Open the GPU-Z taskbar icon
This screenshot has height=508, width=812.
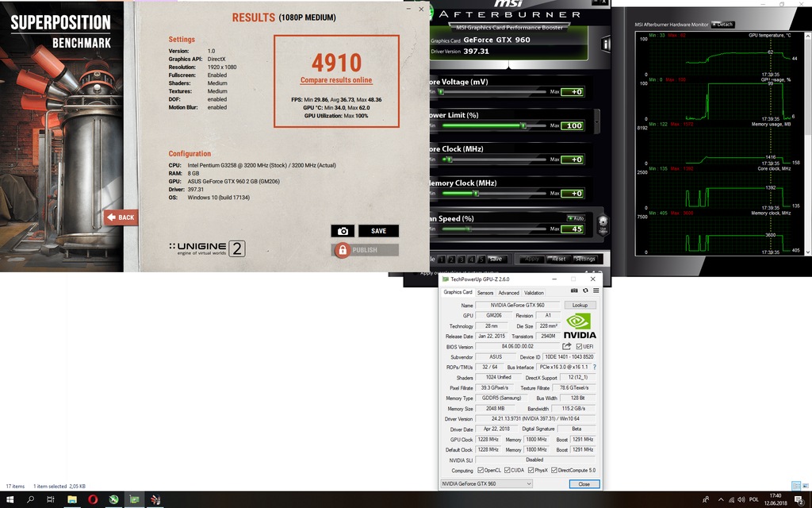pos(134,500)
